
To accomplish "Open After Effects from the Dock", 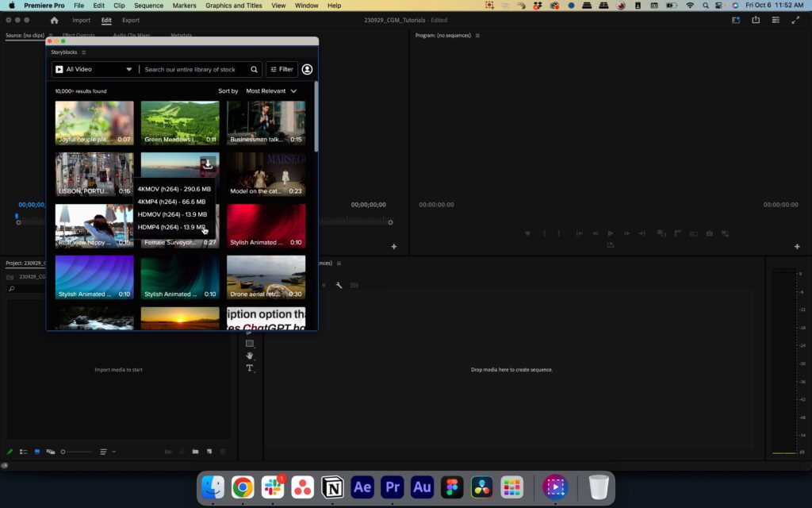I will [362, 487].
